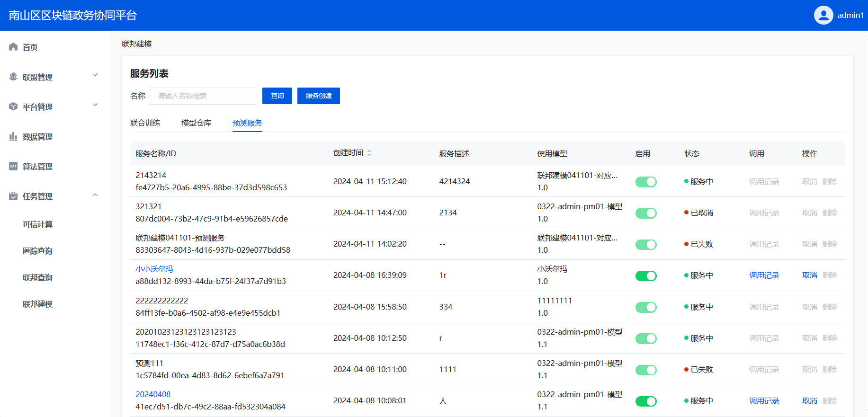Turn off the switch for service 20240408
The width and height of the screenshot is (868, 417).
[646, 401]
